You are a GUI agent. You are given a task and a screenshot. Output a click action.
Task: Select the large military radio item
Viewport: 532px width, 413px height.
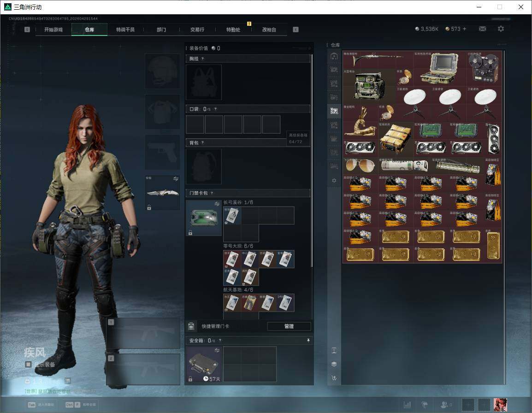pos(369,86)
